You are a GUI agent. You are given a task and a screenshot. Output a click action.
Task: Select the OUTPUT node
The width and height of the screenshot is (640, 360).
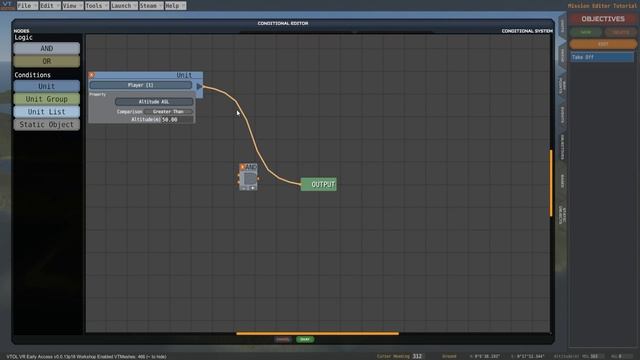(319, 184)
